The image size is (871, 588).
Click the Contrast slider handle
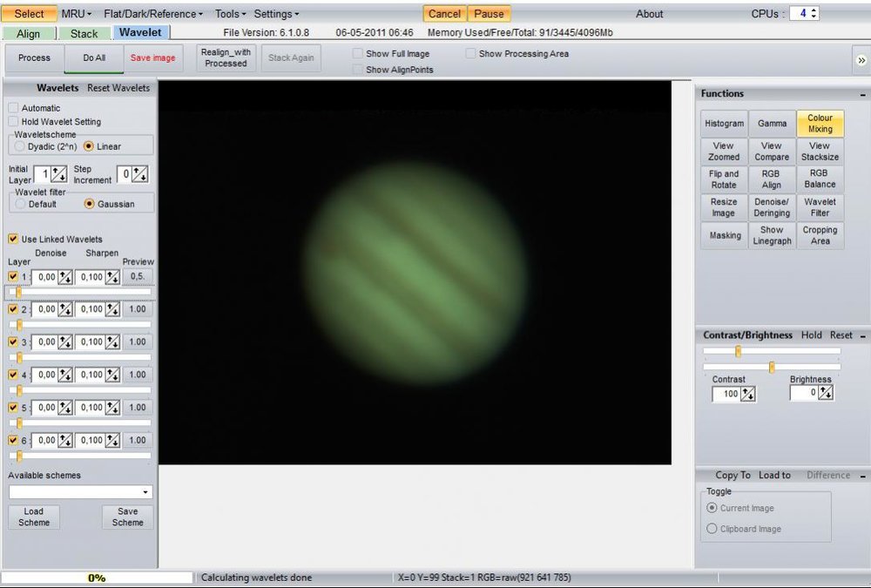pos(739,351)
